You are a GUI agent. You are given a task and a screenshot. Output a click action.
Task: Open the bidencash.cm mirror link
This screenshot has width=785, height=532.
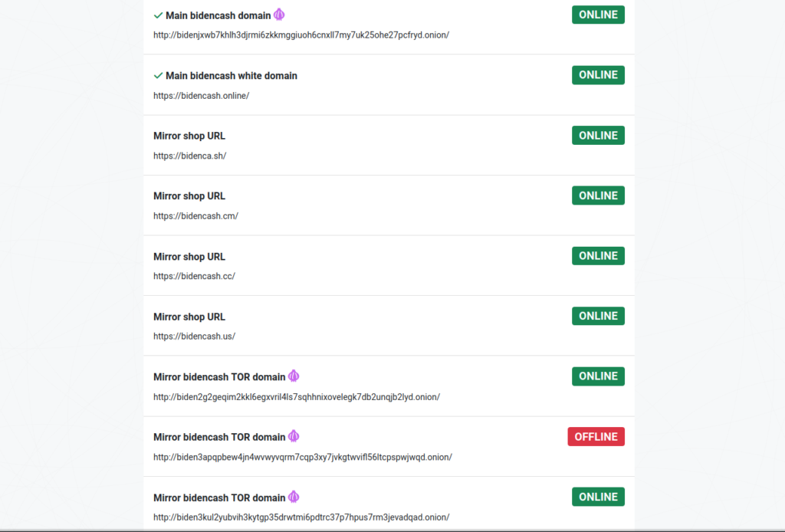(x=195, y=215)
